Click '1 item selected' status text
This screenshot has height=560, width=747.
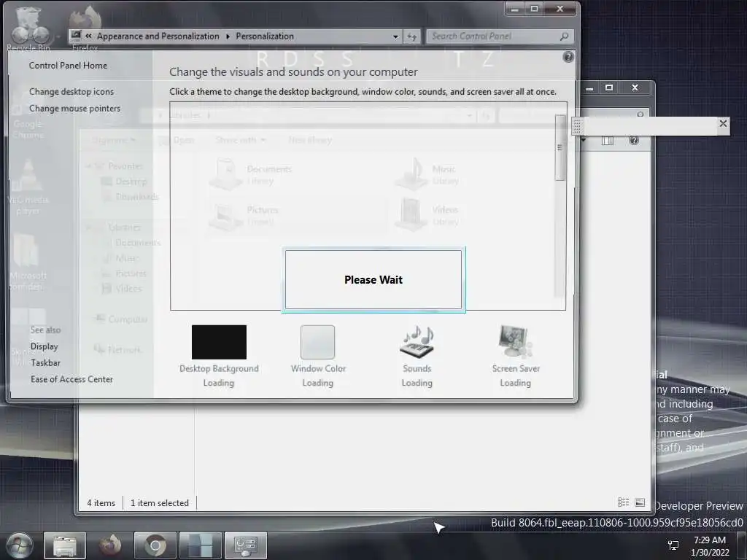point(160,503)
